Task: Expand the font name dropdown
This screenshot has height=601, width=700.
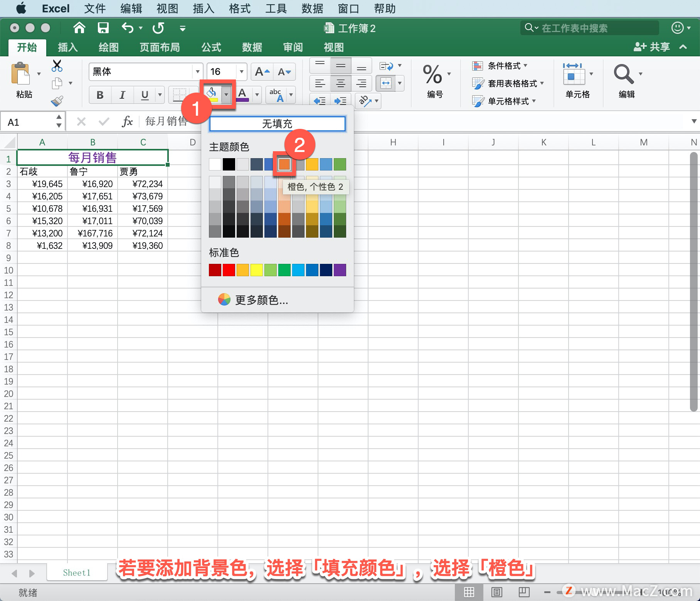Action: point(197,72)
